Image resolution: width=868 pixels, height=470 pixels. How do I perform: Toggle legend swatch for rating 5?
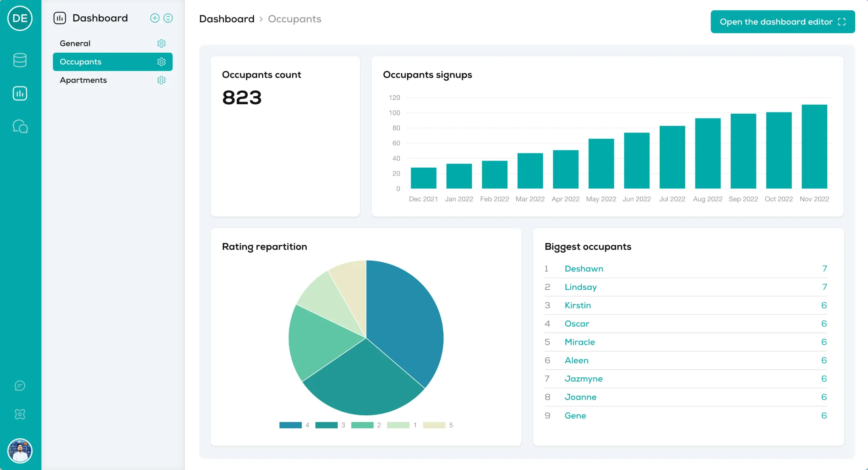tap(434, 425)
